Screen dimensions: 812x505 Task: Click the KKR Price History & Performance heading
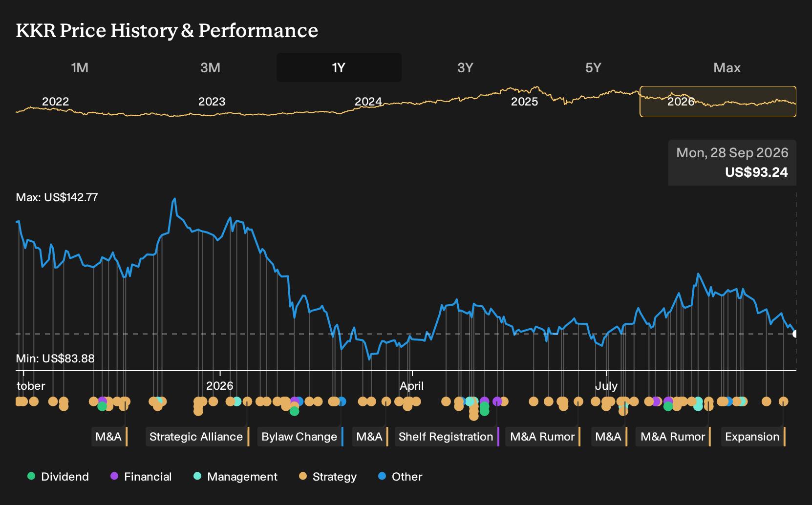(x=167, y=30)
